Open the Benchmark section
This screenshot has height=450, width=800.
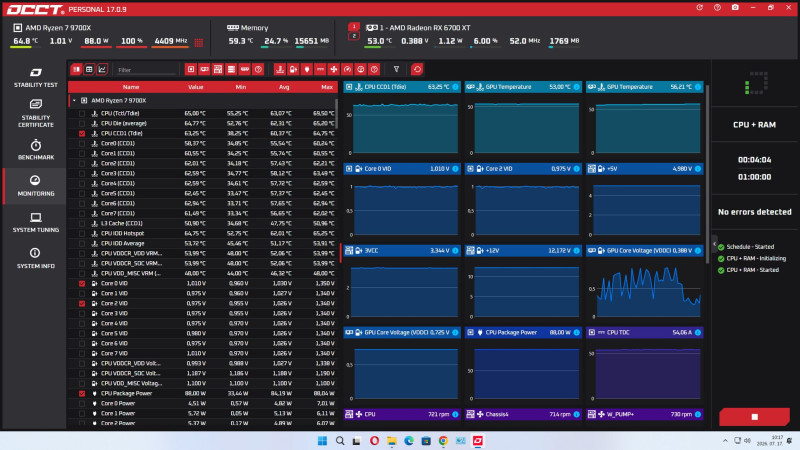[35, 149]
